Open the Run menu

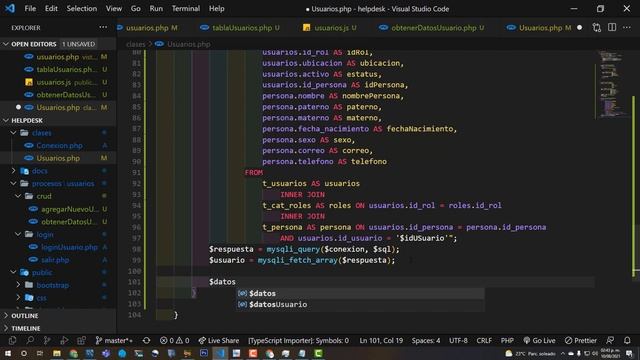[156, 9]
